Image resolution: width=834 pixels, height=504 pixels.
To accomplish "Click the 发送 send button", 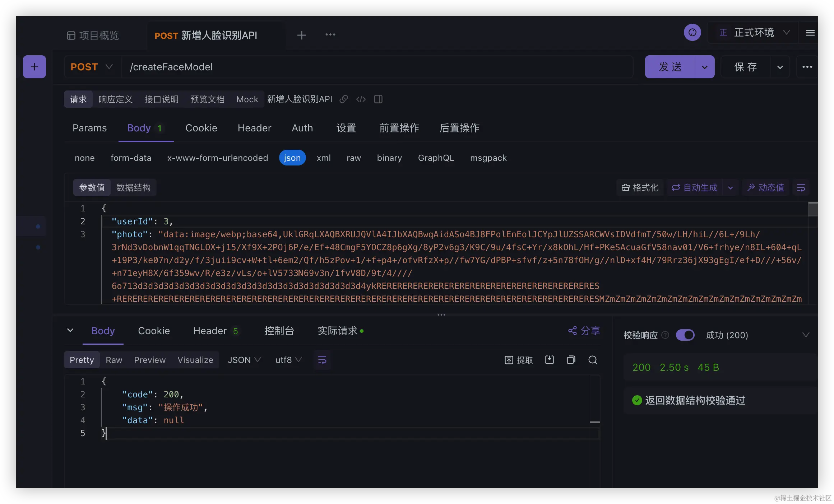I will point(670,67).
